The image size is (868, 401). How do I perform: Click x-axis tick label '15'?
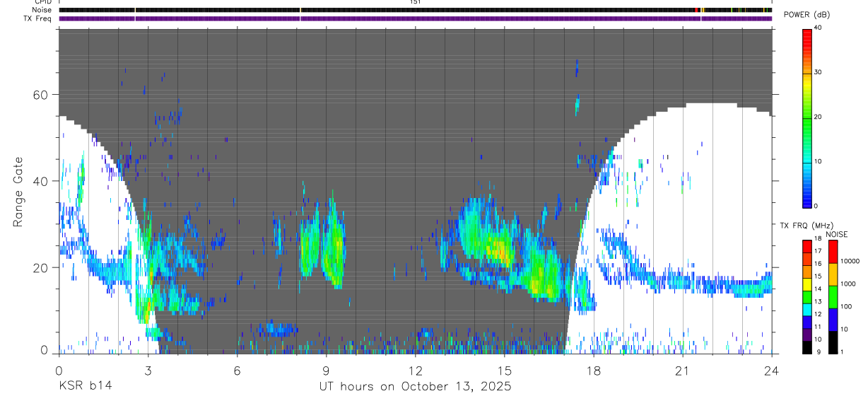(x=505, y=370)
